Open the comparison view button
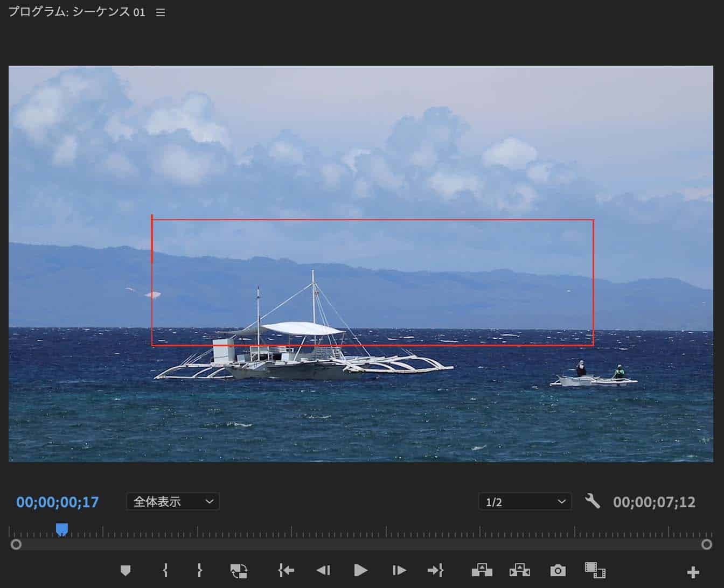This screenshot has height=588, width=724. tap(595, 570)
